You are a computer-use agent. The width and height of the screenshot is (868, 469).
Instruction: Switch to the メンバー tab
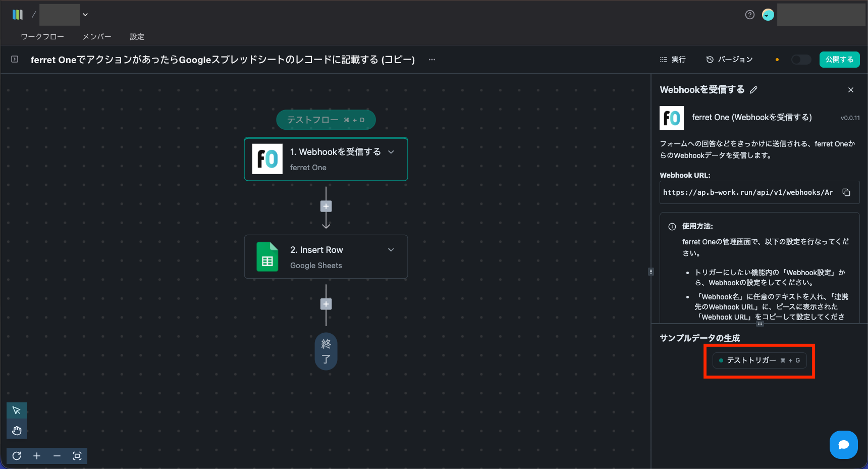(x=97, y=37)
